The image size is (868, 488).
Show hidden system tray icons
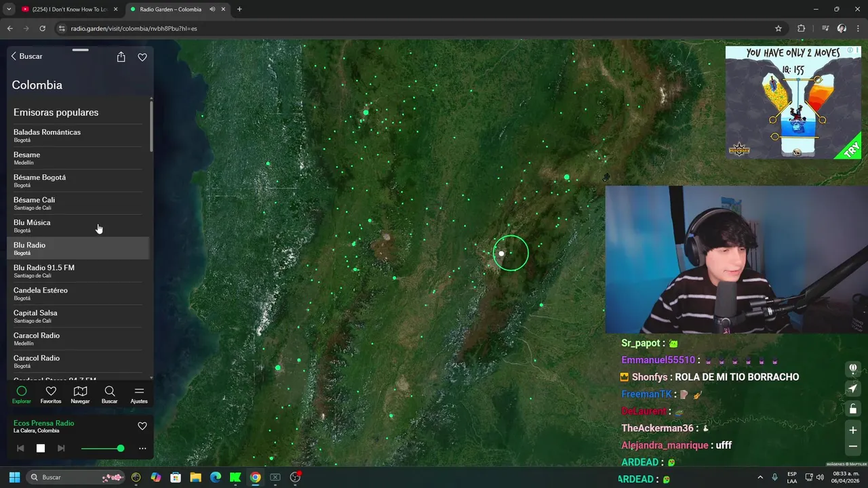(x=760, y=477)
